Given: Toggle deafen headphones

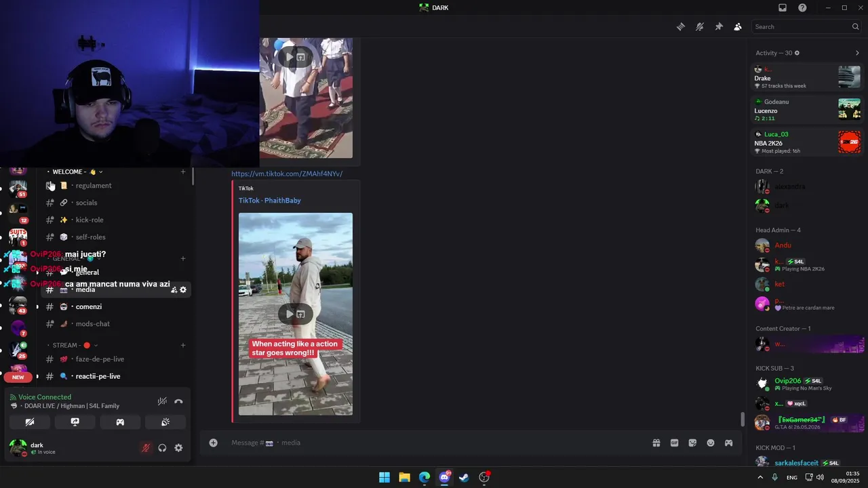Looking at the screenshot, I should click(x=162, y=448).
